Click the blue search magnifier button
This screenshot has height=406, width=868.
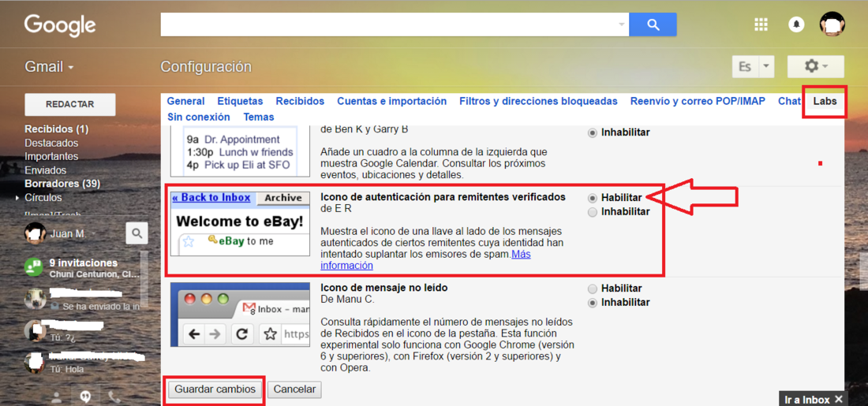(x=653, y=24)
